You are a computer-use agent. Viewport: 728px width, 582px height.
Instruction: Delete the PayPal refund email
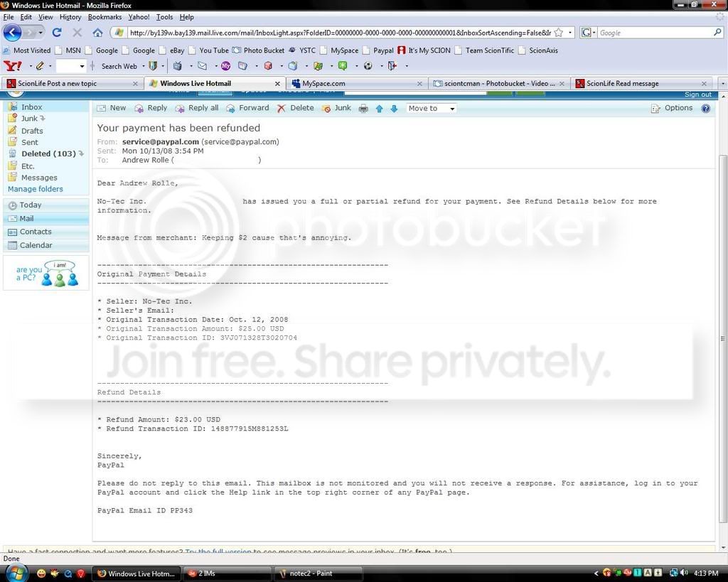295,108
